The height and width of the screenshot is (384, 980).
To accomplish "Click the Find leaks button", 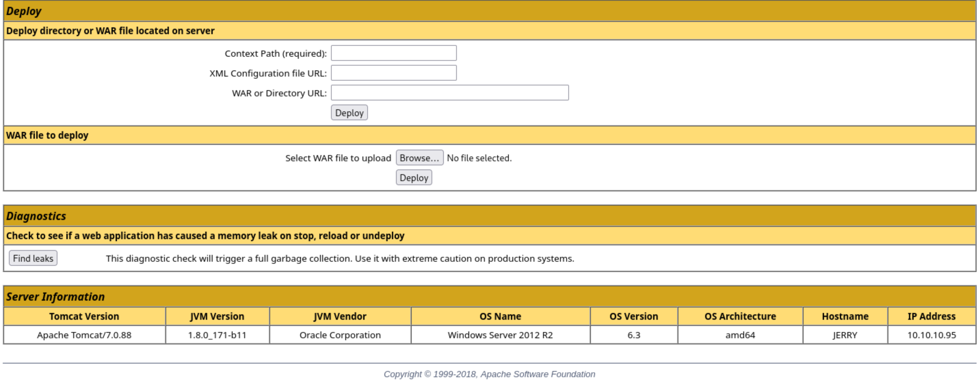I will pos(33,258).
